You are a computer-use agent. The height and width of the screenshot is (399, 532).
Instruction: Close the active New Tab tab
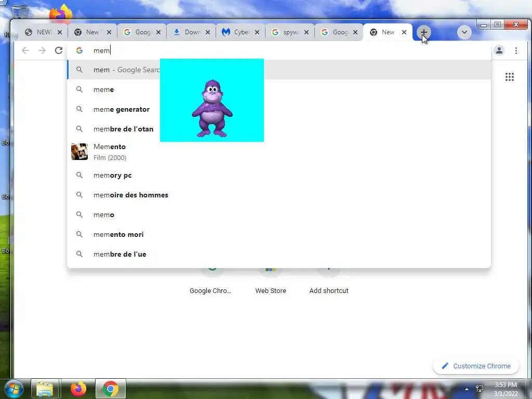[404, 32]
